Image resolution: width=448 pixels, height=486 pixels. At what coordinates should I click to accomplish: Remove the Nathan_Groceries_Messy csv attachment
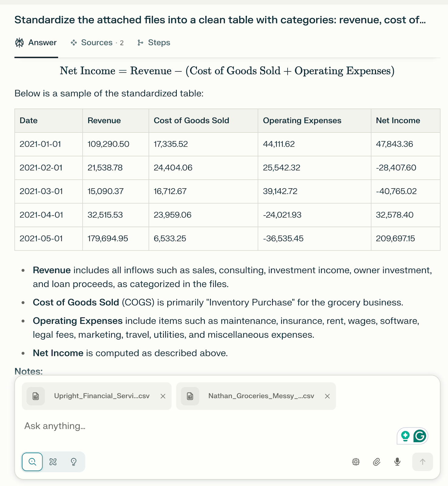pos(327,396)
